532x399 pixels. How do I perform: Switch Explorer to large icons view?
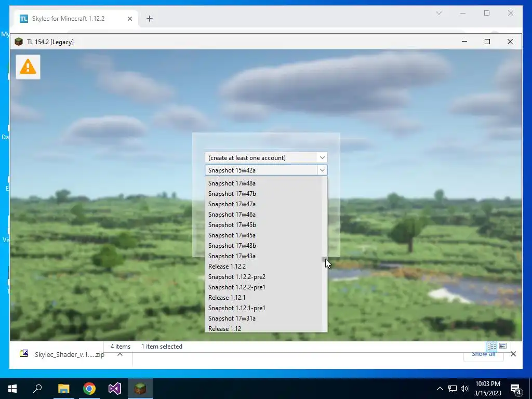[x=503, y=346]
